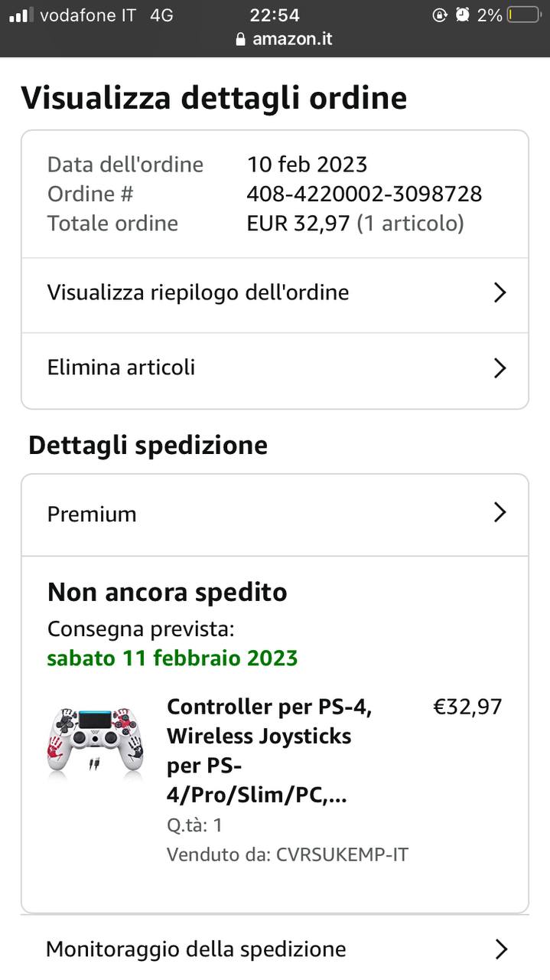Expand the Premium shipping chevron
This screenshot has height=980, width=550.
point(500,512)
